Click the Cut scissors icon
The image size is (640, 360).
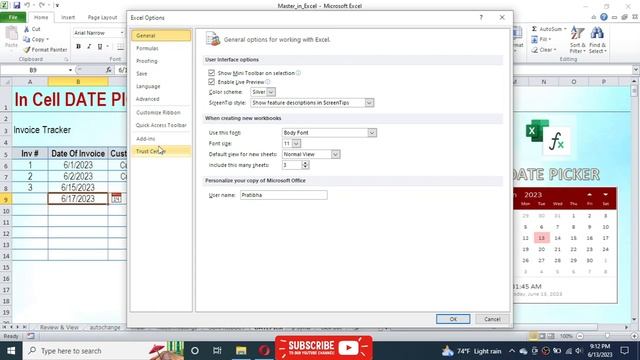27,29
